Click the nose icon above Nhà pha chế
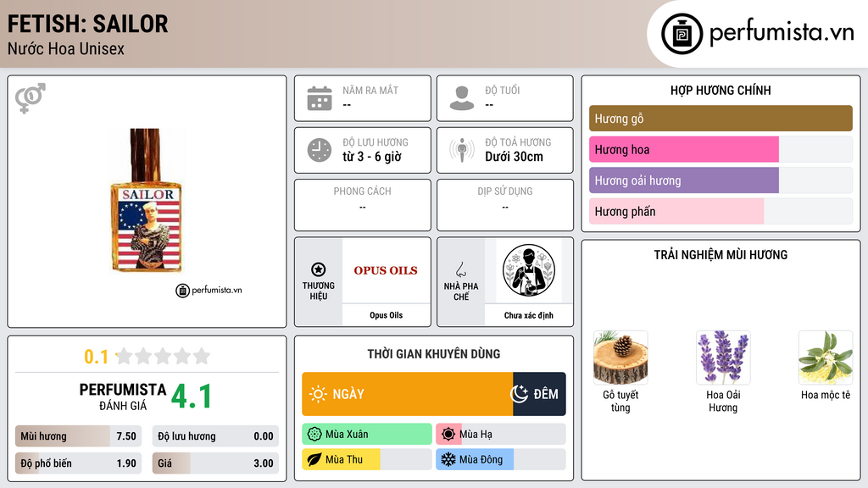Viewport: 868px width, 488px height. (x=460, y=269)
